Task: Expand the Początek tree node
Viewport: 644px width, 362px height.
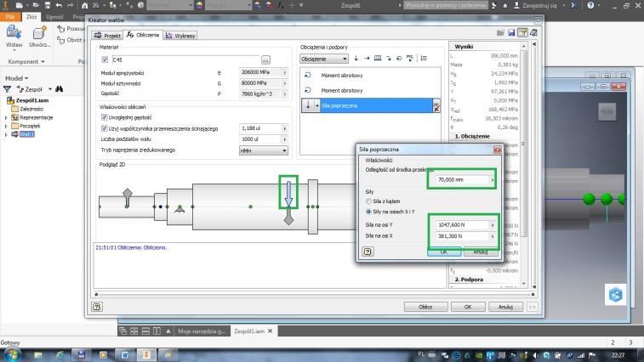Action: coord(6,126)
